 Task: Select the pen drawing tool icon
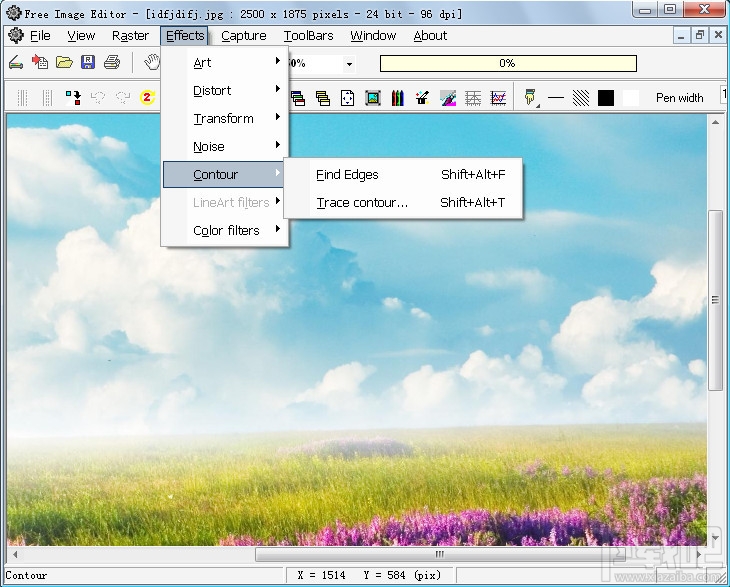(x=530, y=98)
